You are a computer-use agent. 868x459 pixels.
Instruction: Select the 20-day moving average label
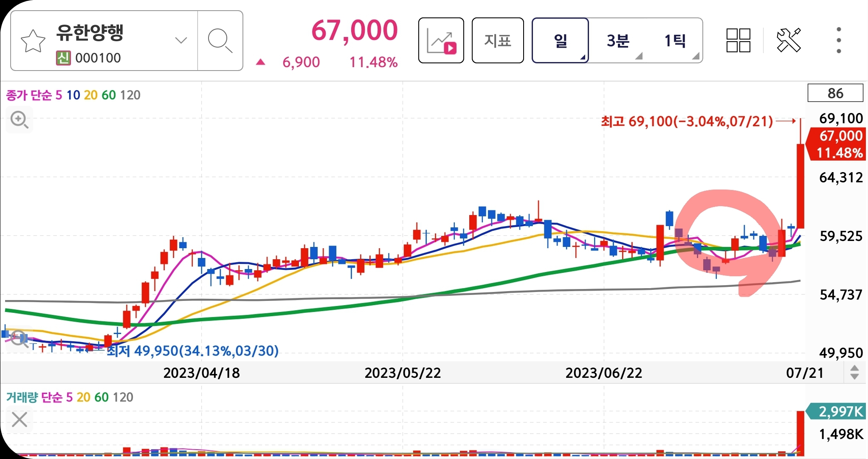coord(91,95)
